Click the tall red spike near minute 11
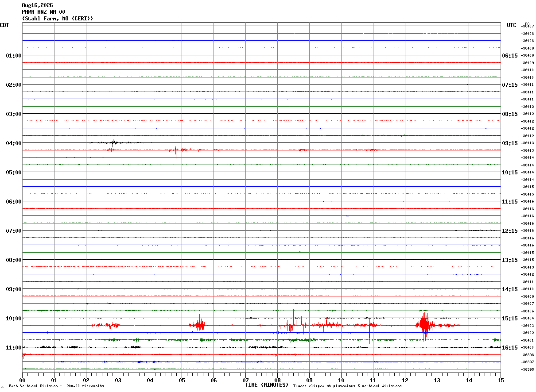This screenshot has width=536, height=392. point(369,329)
